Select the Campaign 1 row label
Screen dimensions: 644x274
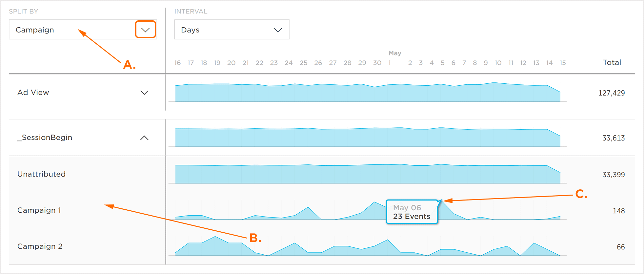point(39,210)
